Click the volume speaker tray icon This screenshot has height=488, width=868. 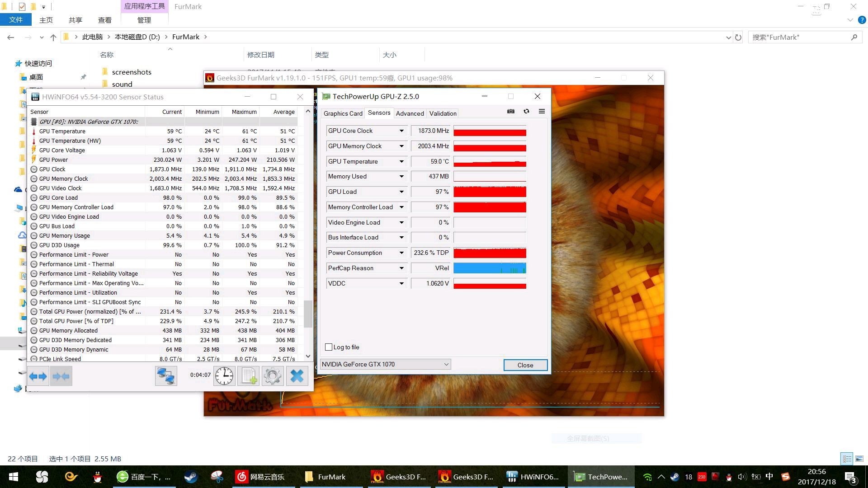click(741, 477)
